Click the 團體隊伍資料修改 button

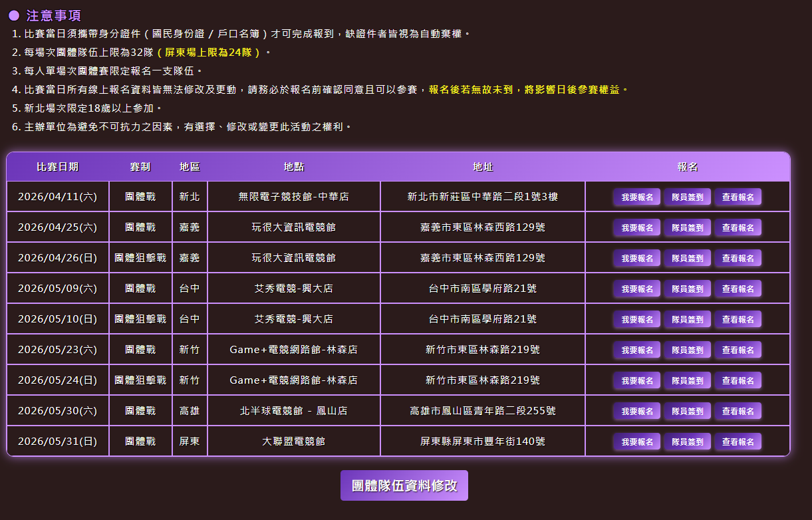pyautogui.click(x=404, y=485)
